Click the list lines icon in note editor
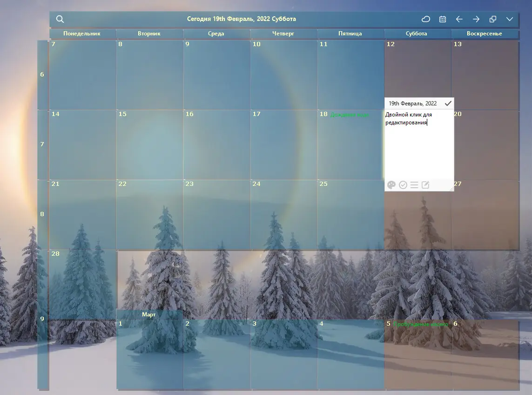Screen dimensions: 532x395 point(414,185)
